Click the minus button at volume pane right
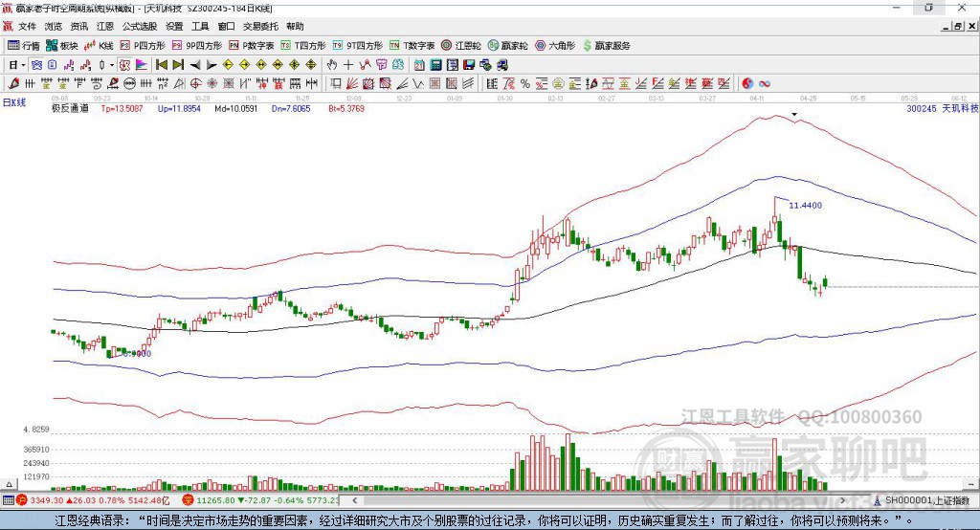 970,484
